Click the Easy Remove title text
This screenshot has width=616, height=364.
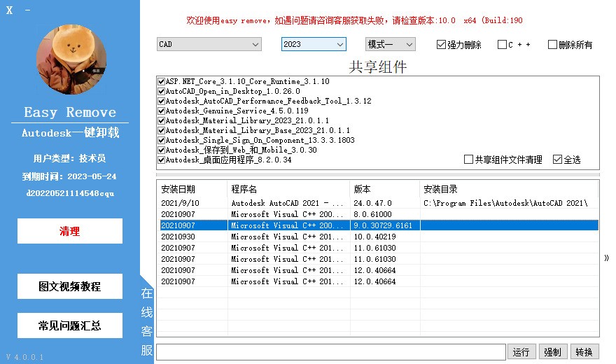coord(70,112)
